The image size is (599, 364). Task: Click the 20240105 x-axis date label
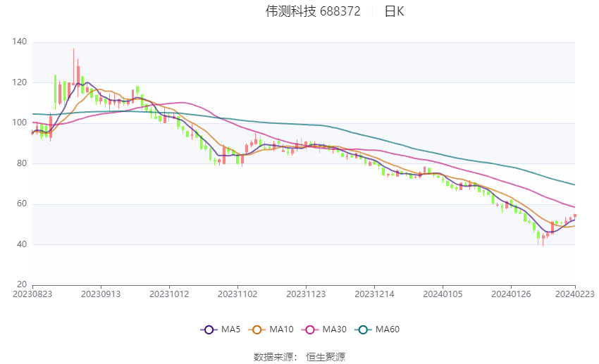tap(443, 294)
